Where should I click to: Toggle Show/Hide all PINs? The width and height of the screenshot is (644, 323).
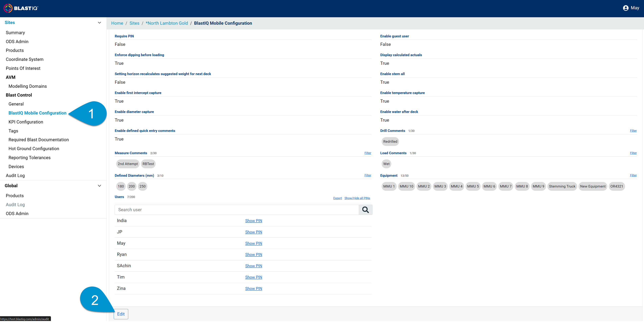357,198
